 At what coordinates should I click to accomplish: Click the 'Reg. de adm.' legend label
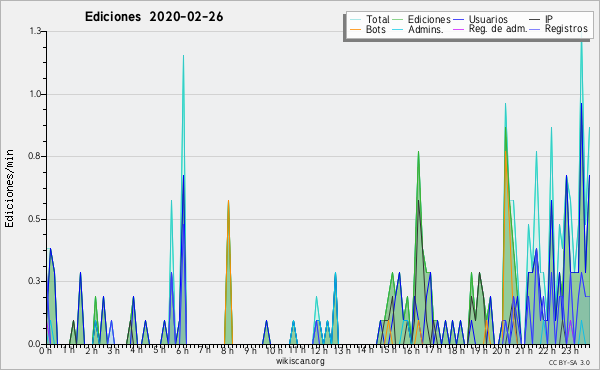[498, 29]
